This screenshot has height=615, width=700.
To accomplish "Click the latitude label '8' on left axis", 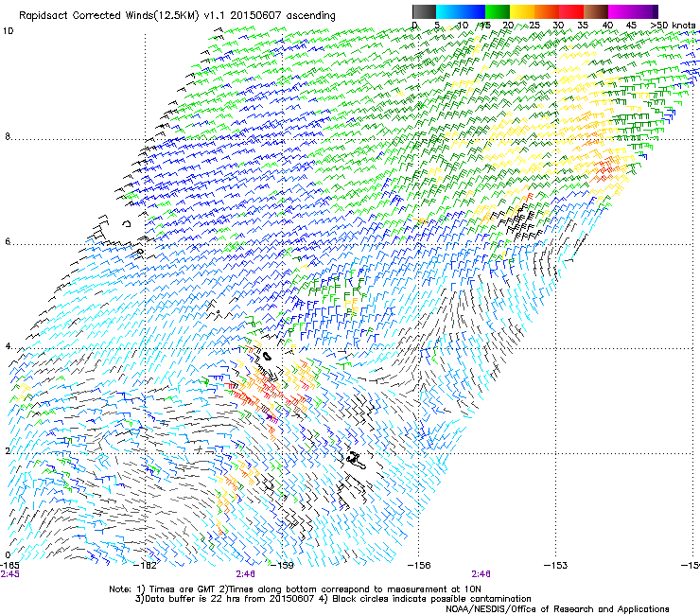I will click(8, 136).
